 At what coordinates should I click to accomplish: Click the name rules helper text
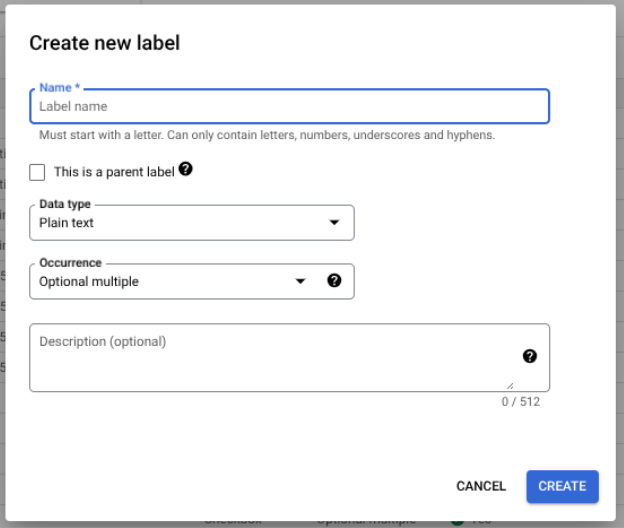point(267,135)
